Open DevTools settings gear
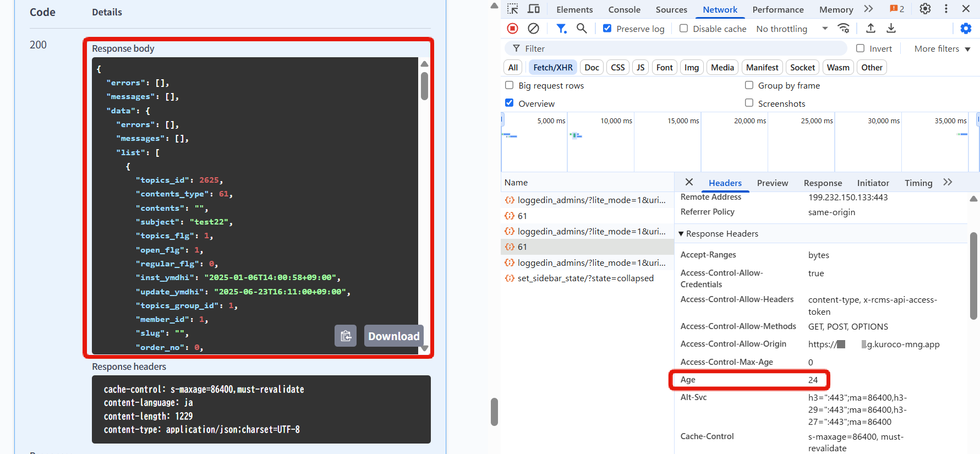 coord(925,9)
